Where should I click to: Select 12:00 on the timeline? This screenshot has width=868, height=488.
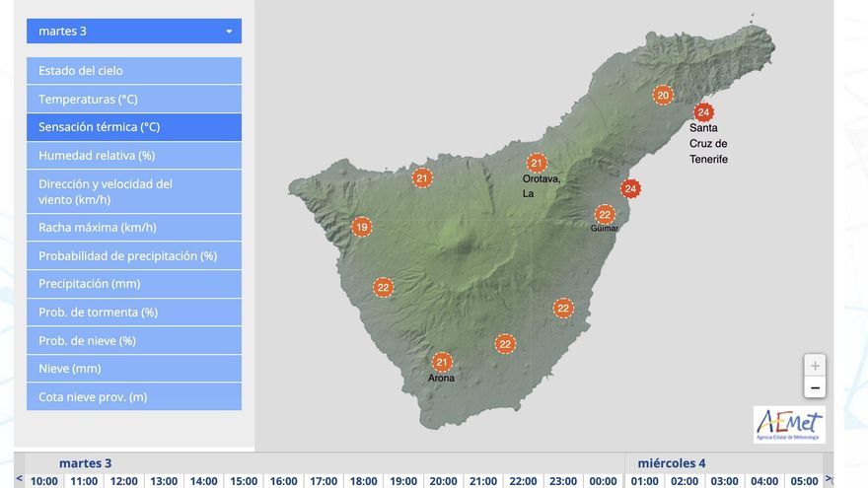tap(124, 481)
